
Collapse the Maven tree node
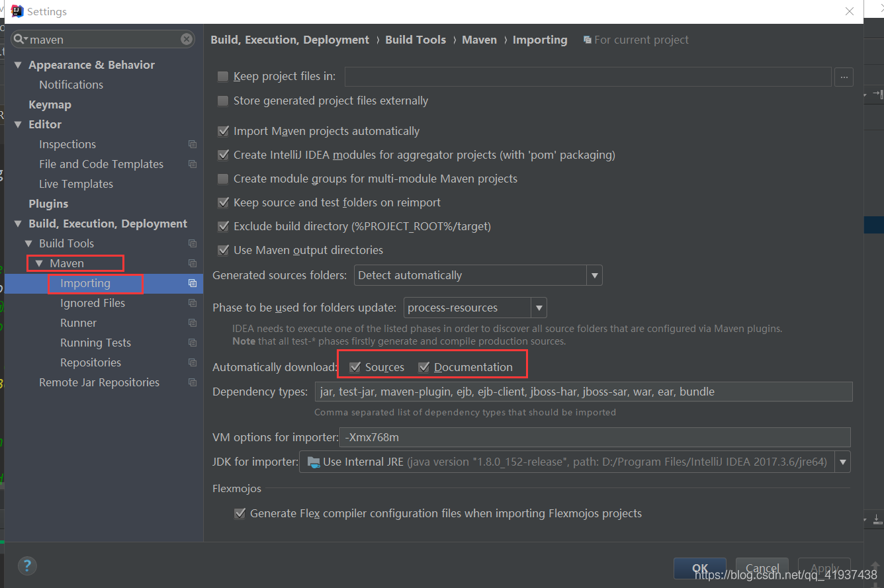pyautogui.click(x=39, y=263)
